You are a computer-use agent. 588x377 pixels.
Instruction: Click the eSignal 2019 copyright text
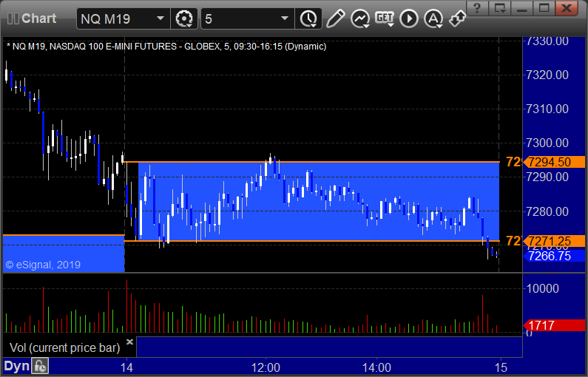pyautogui.click(x=43, y=265)
